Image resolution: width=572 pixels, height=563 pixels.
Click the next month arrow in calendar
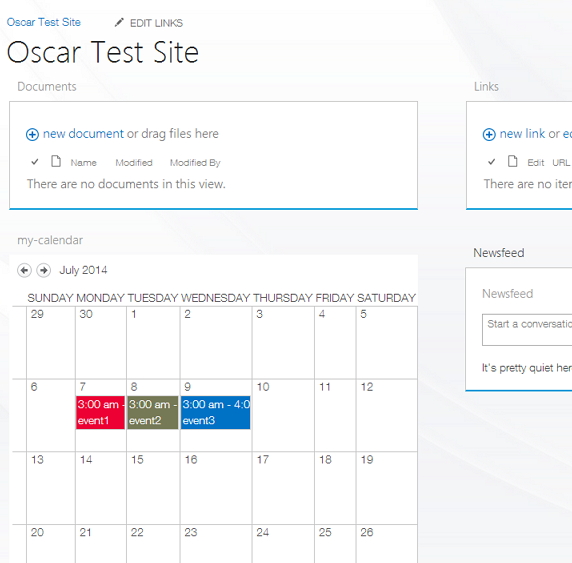[44, 270]
